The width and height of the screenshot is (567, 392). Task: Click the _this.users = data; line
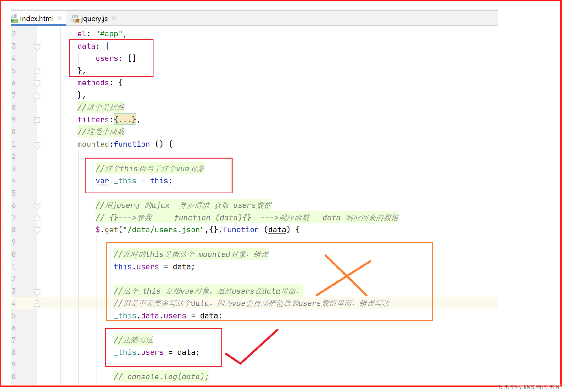[x=156, y=352]
